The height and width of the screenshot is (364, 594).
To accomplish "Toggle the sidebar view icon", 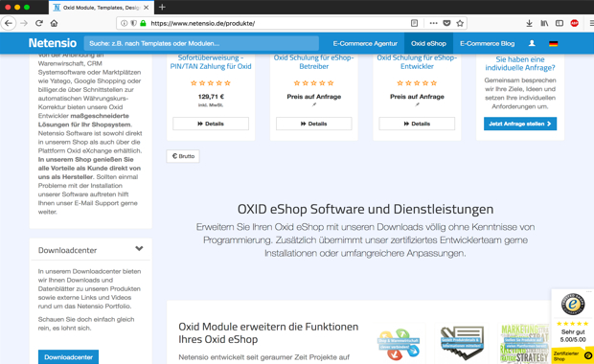I will pos(560,23).
